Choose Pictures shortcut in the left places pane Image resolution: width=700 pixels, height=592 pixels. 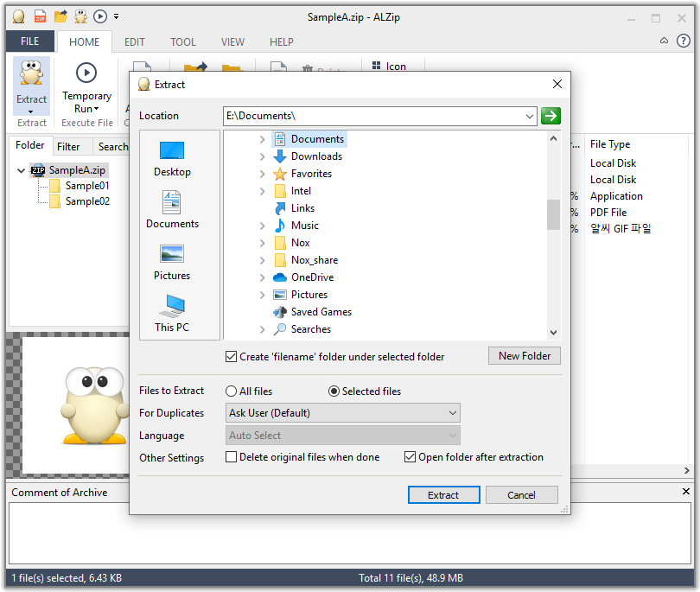pos(172,263)
